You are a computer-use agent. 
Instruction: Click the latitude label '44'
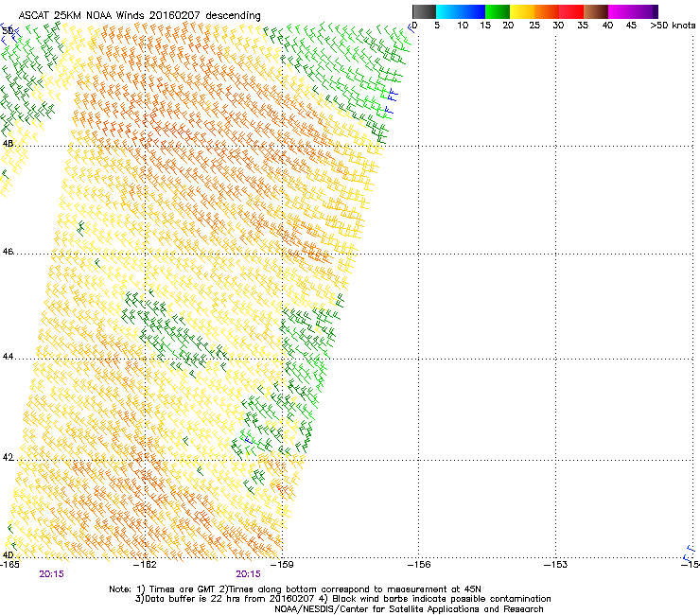coord(8,357)
